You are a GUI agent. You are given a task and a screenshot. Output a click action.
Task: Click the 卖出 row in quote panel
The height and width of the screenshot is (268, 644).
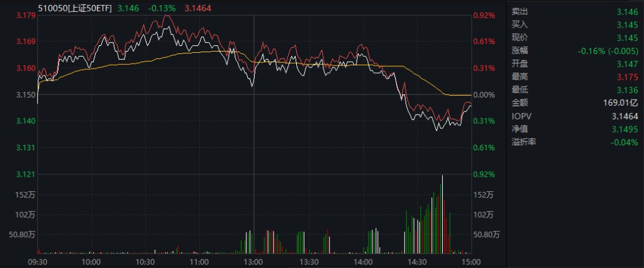575,11
